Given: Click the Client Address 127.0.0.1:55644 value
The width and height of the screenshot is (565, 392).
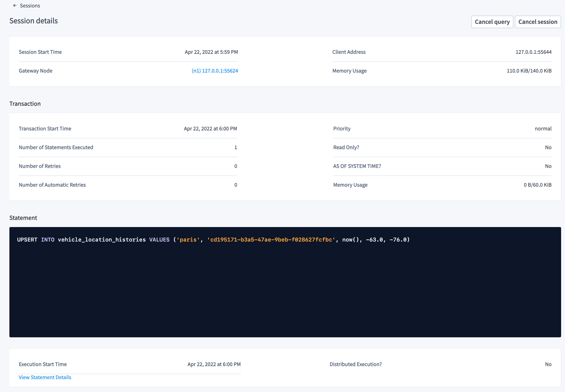Looking at the screenshot, I should (x=534, y=52).
